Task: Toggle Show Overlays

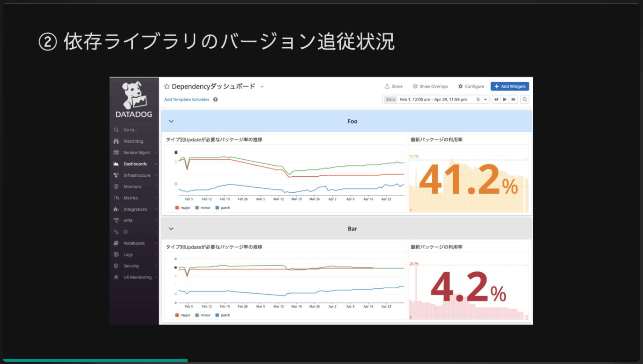Action: click(430, 86)
